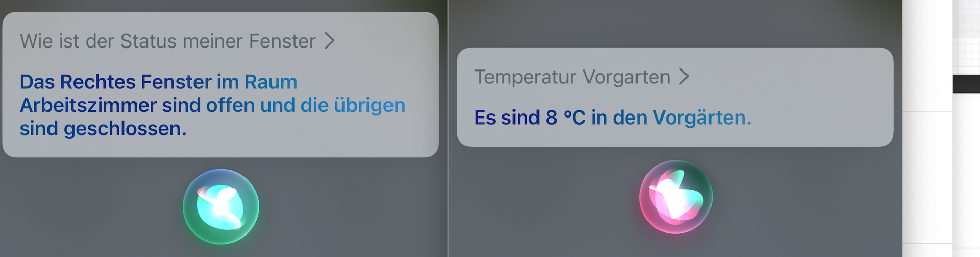Tap the cyan-green Siri orb

click(220, 206)
